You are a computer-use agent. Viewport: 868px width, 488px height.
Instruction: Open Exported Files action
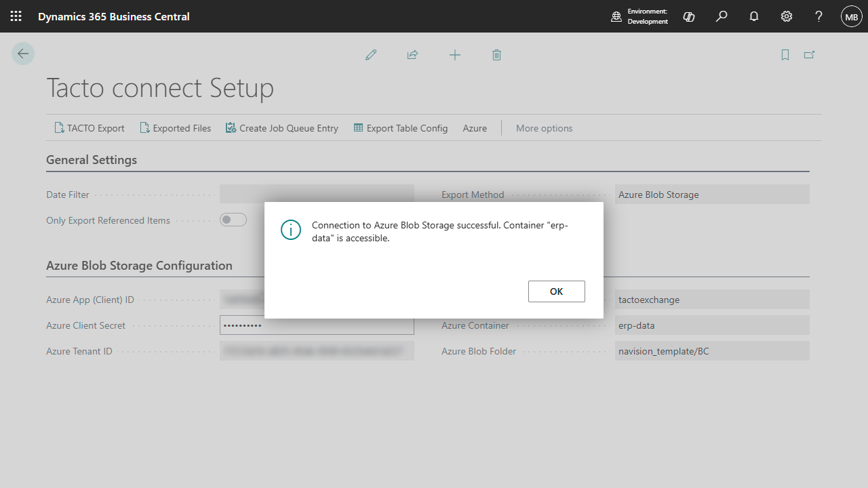[176, 128]
